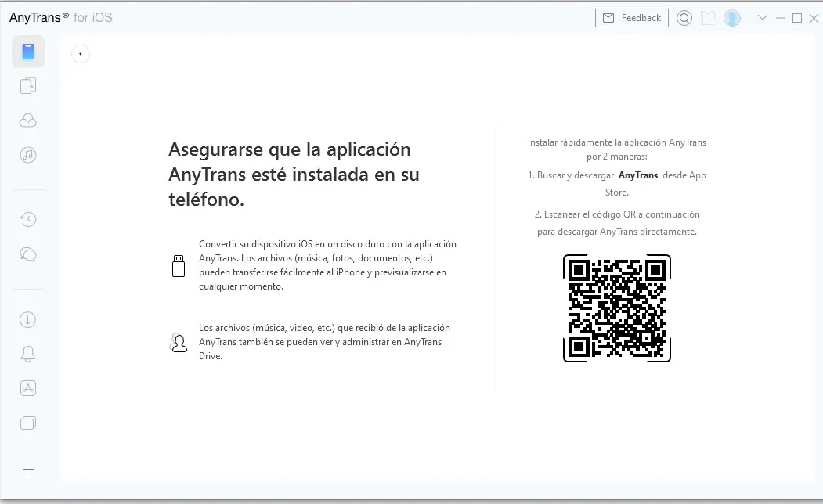Open the Ringtone Maker bell icon
The image size is (823, 504).
(28, 354)
